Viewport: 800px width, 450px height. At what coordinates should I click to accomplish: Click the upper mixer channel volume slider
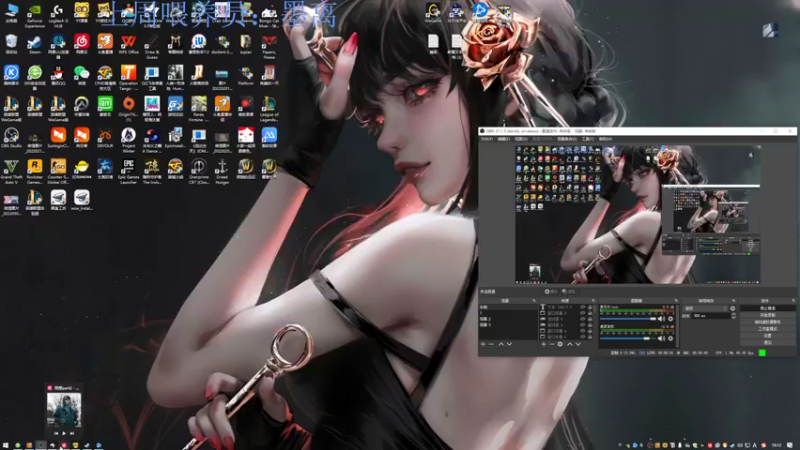[x=628, y=318]
